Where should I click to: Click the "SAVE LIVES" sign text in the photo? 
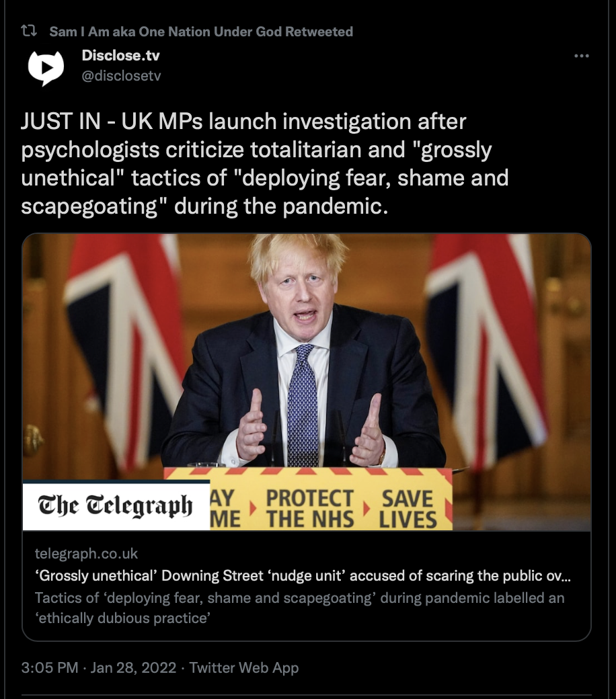click(x=408, y=509)
